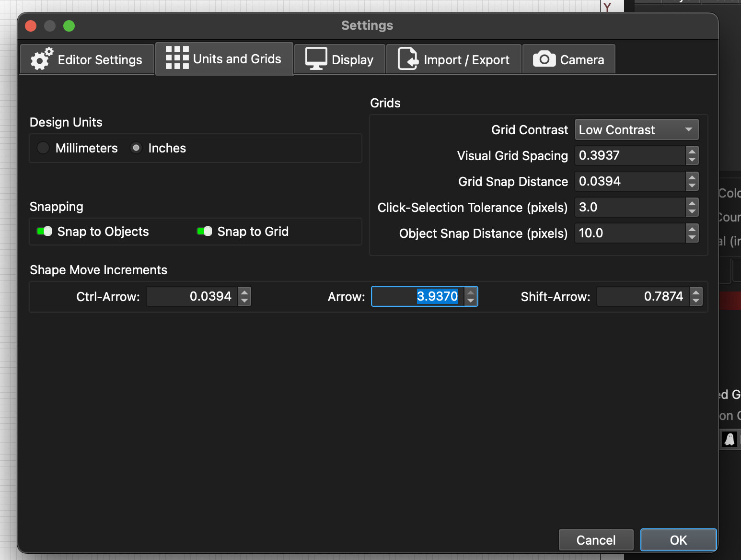Click the gear icon on Editor Settings tab
This screenshot has height=560, width=741.
tap(42, 59)
